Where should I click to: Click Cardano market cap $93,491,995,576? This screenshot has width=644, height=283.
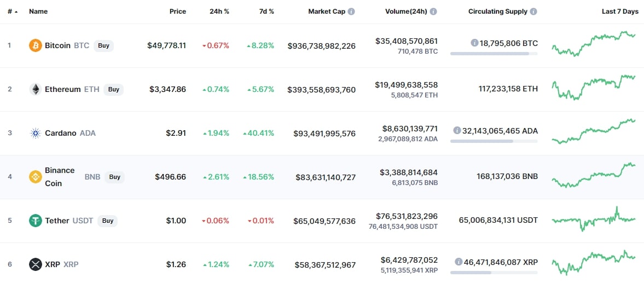coord(324,134)
